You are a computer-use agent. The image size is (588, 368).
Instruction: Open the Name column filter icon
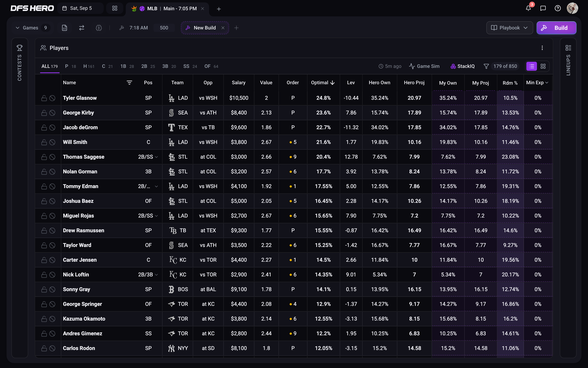click(129, 83)
